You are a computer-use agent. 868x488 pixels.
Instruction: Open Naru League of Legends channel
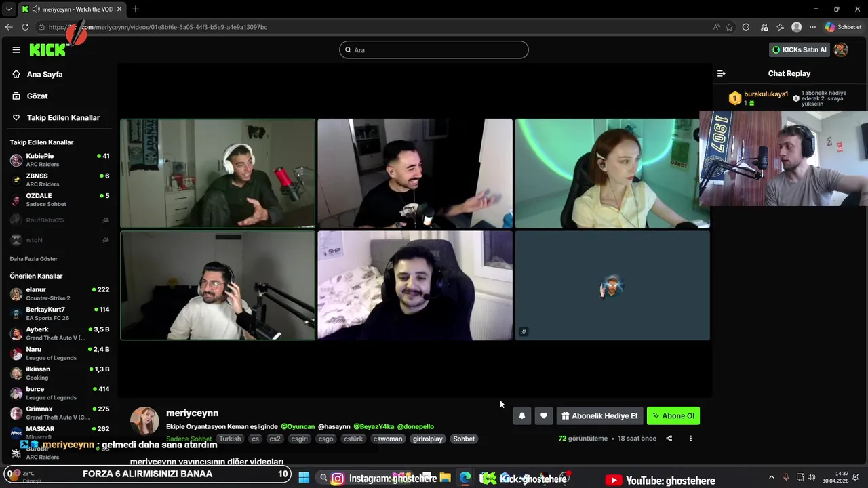click(59, 353)
